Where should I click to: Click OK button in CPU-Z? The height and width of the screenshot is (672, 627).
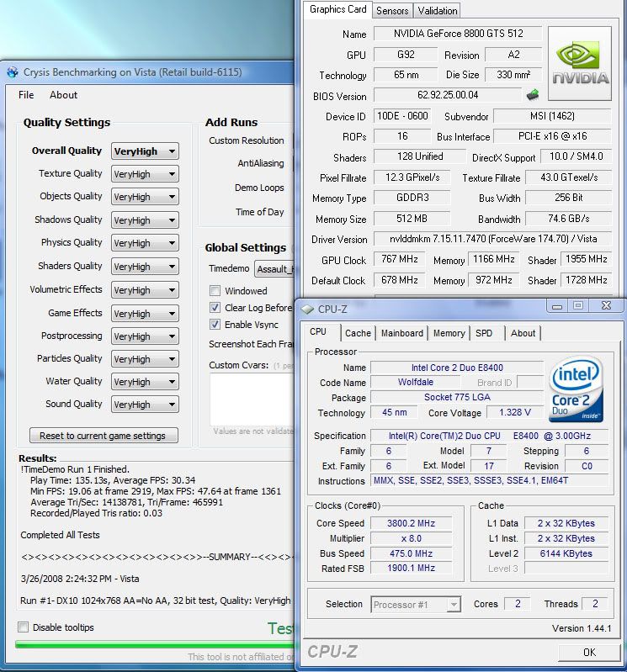tap(589, 653)
